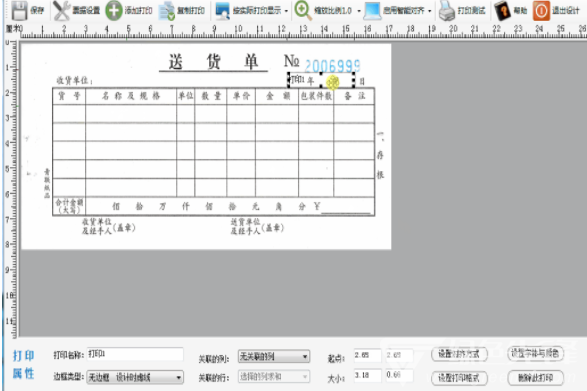Open Help (帮助) book icon
This screenshot has width=587, height=391.
pyautogui.click(x=502, y=10)
